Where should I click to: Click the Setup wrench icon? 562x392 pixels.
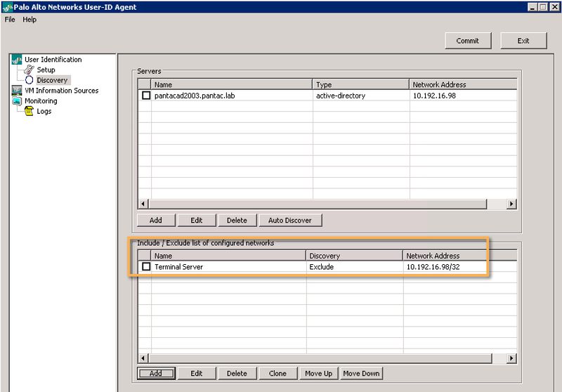(x=29, y=70)
